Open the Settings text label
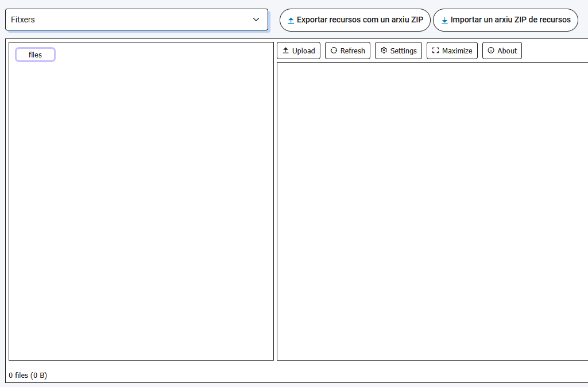The height and width of the screenshot is (387, 588). 403,51
